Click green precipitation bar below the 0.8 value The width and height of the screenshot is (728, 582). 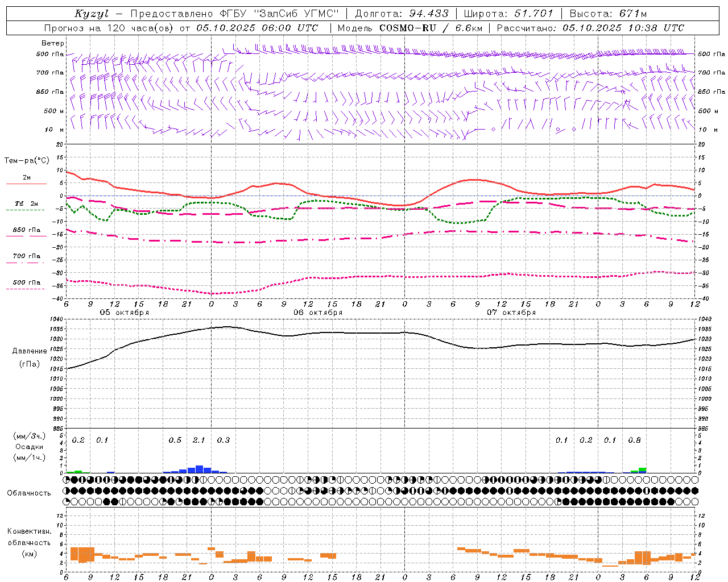coord(642,469)
